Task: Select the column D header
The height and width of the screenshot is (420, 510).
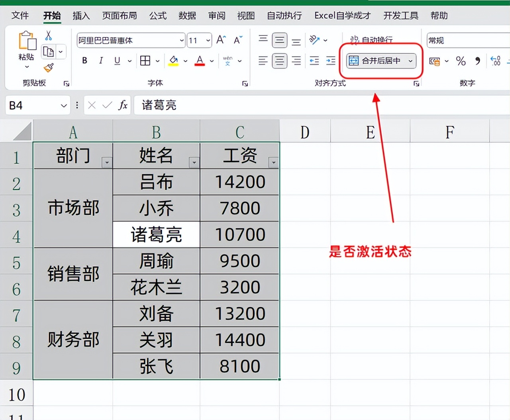Action: pyautogui.click(x=305, y=132)
